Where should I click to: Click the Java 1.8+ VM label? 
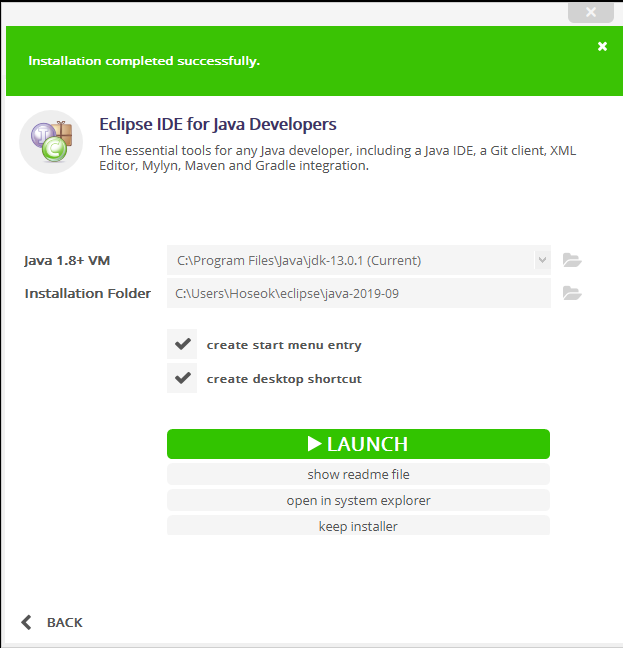(67, 261)
